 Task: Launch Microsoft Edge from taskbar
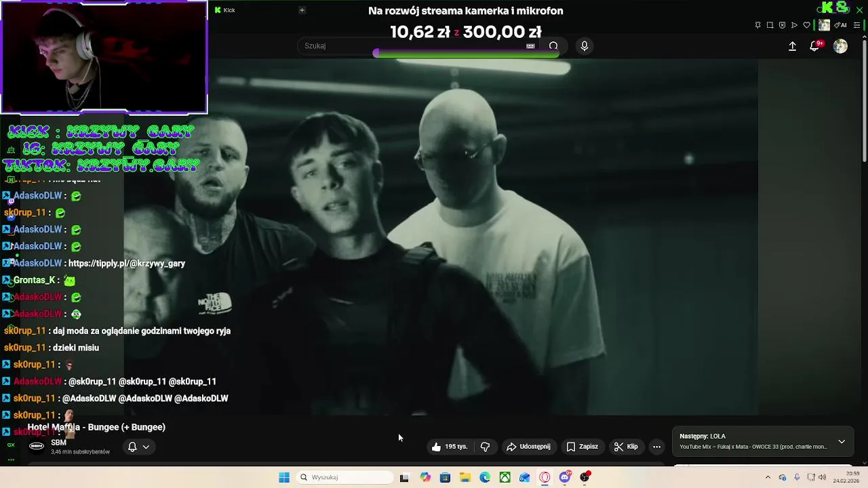tap(485, 477)
